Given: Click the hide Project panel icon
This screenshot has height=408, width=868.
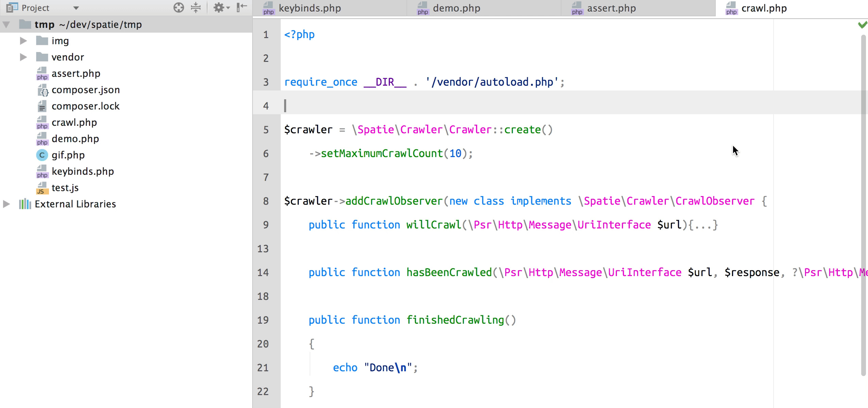Looking at the screenshot, I should [242, 7].
